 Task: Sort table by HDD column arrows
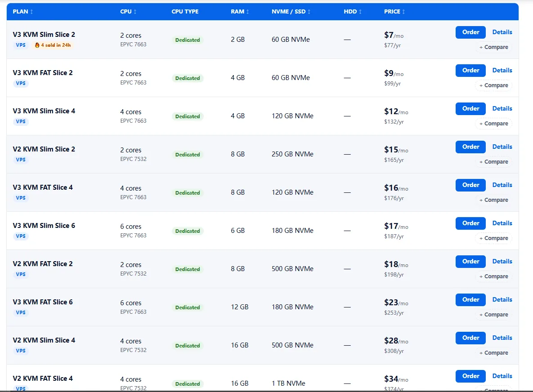click(x=360, y=12)
